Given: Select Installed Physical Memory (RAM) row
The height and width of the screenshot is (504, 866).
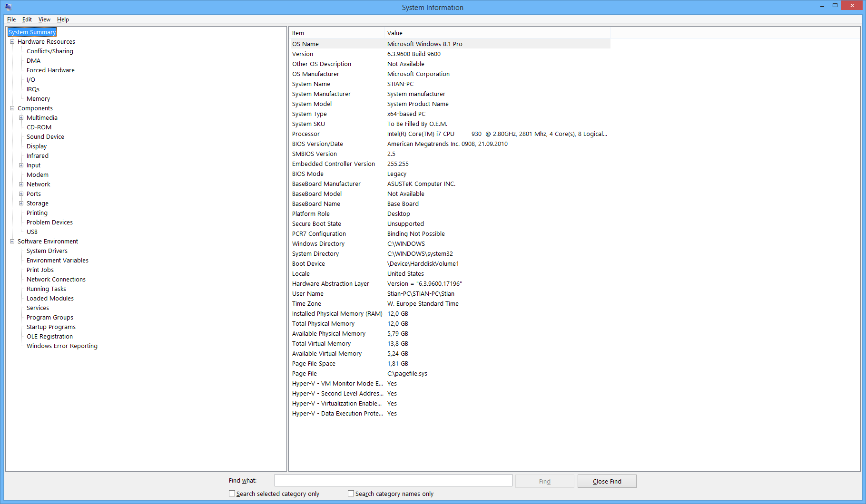Looking at the screenshot, I should [450, 314].
